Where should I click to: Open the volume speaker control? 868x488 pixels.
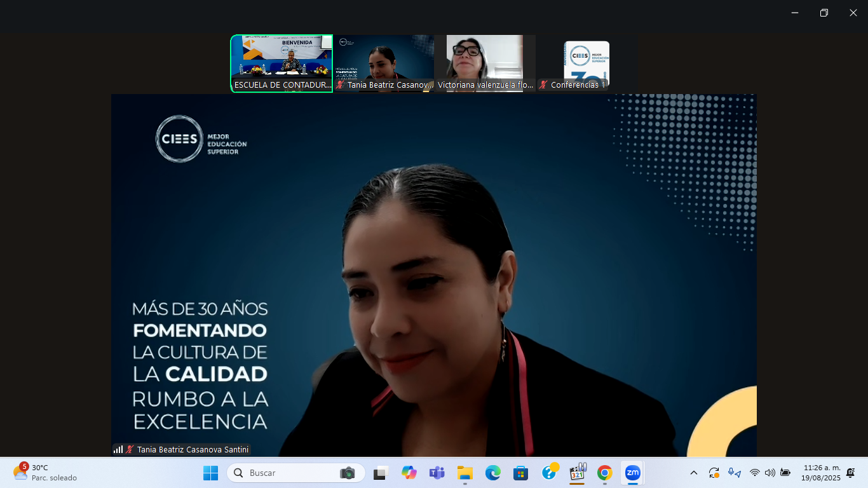point(770,473)
